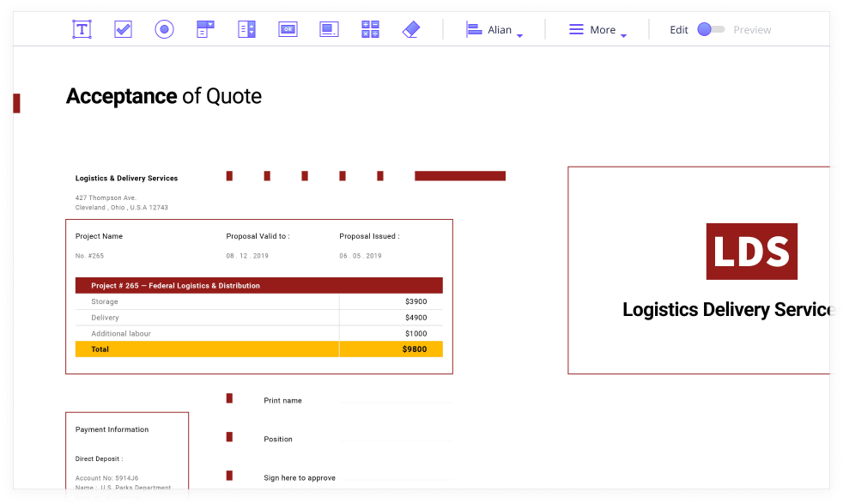Viewport: 843px width, 504px height.
Task: Click the Account No: 5914J6 text
Action: point(106,478)
